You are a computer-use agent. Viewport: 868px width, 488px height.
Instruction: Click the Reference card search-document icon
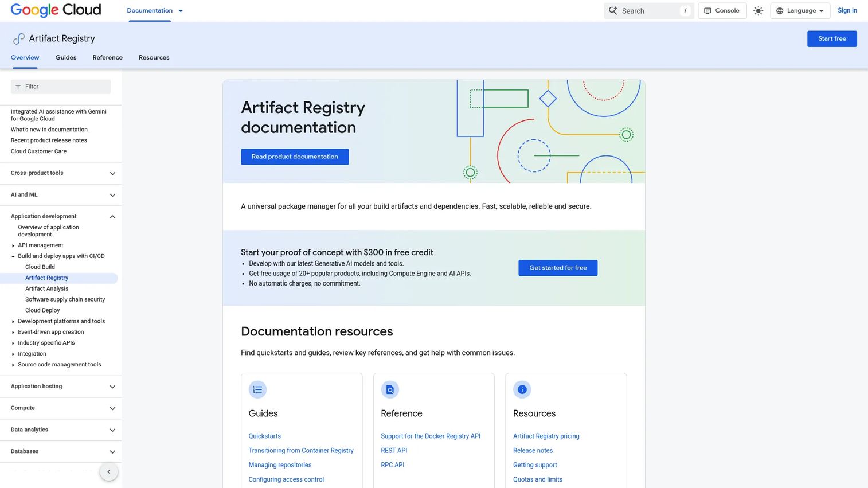pos(390,390)
